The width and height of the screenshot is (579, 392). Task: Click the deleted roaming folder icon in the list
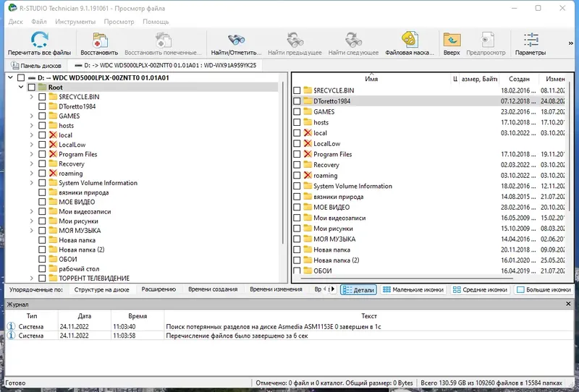point(308,175)
